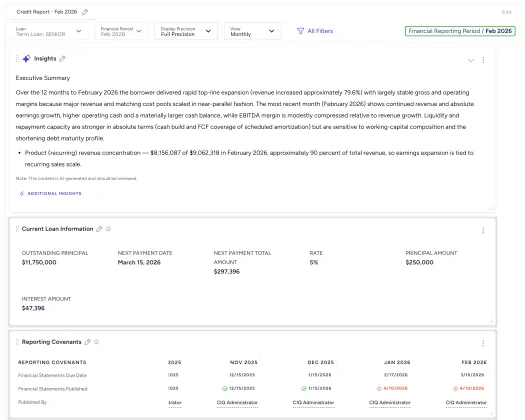Open the Loan Term Loan: SENIOR dropdown
Viewport: 525px width, 420px height.
(50, 31)
